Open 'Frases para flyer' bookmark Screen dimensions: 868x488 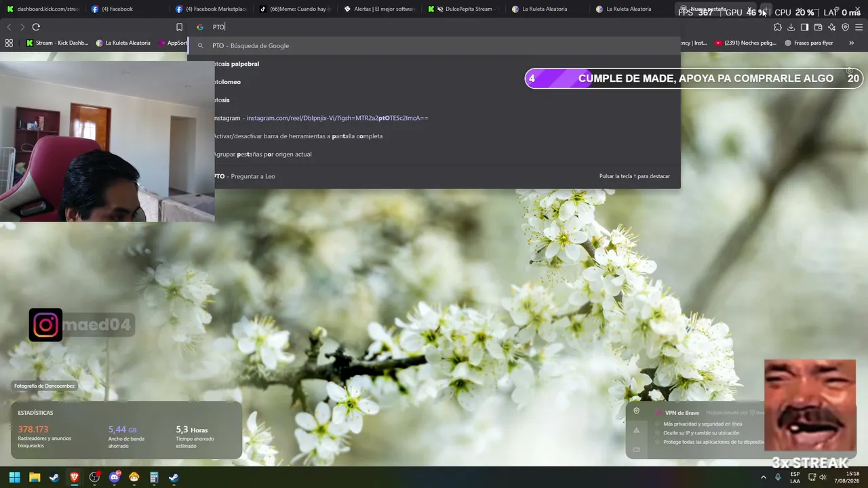pos(809,43)
